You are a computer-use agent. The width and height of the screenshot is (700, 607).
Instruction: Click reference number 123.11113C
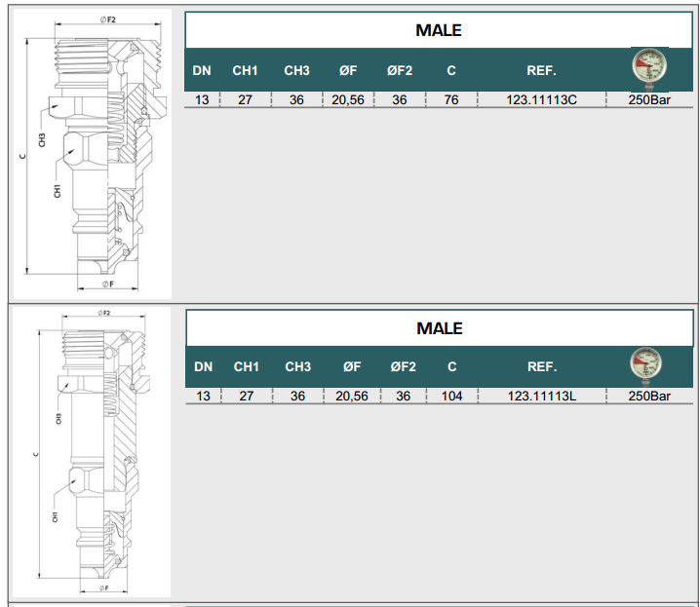542,99
